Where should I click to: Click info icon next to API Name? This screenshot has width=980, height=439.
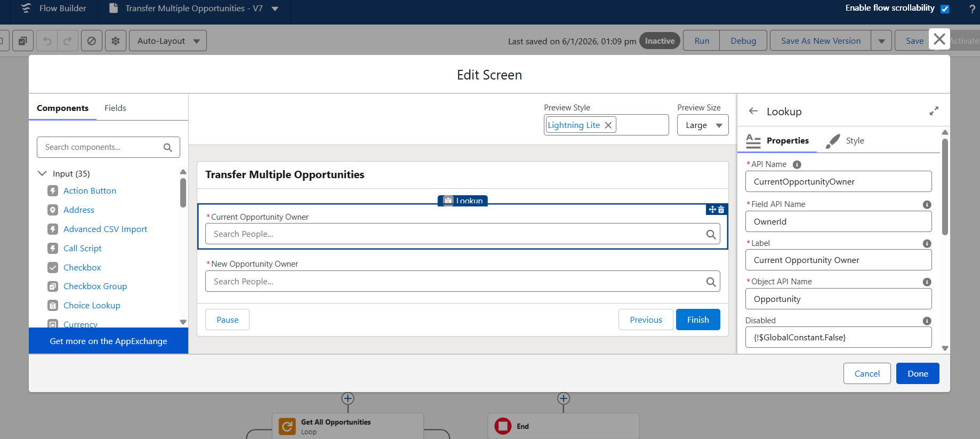click(797, 164)
